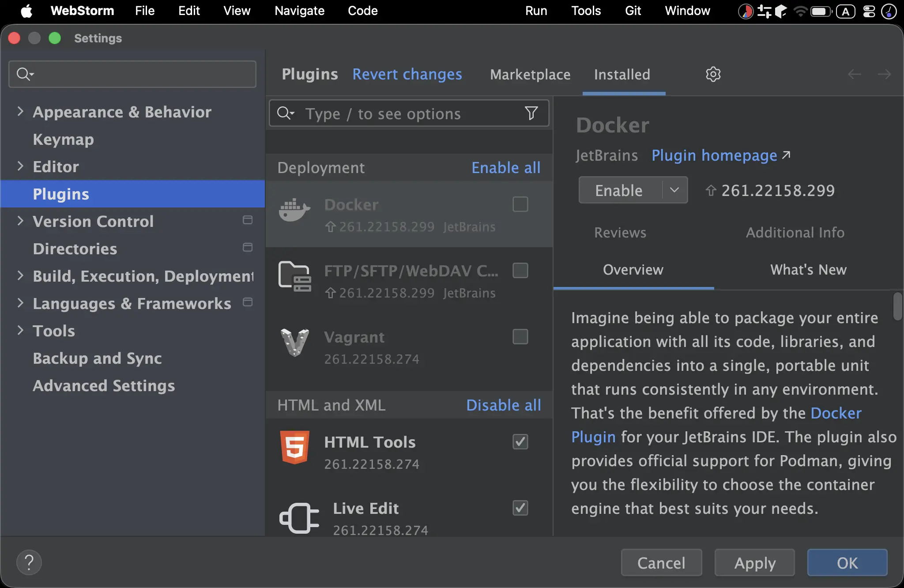904x588 pixels.
Task: Click the FTP/SFTP/WebDAV plugin icon
Action: click(295, 276)
